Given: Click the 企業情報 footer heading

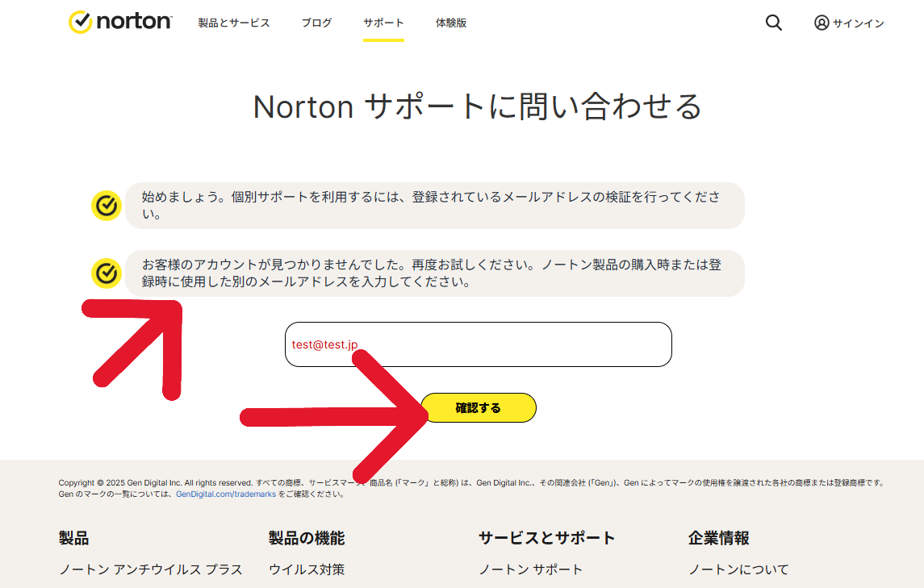Looking at the screenshot, I should point(719,538).
